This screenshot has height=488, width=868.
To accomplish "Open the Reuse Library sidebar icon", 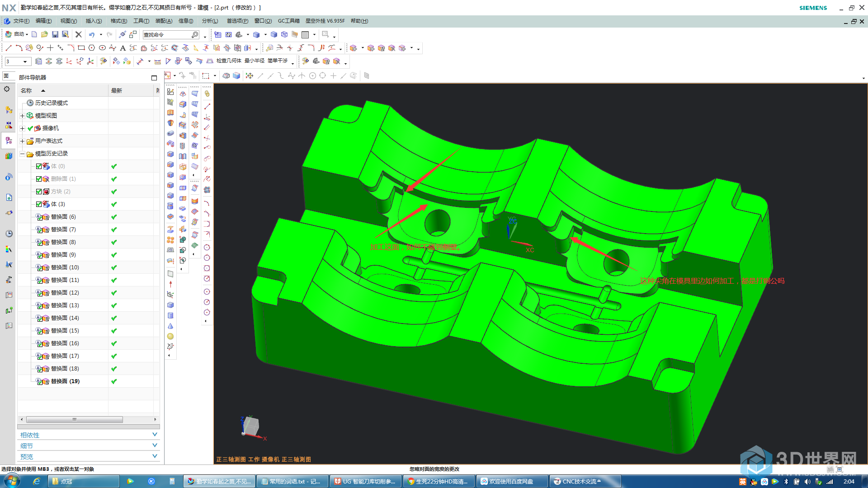I will tap(9, 156).
